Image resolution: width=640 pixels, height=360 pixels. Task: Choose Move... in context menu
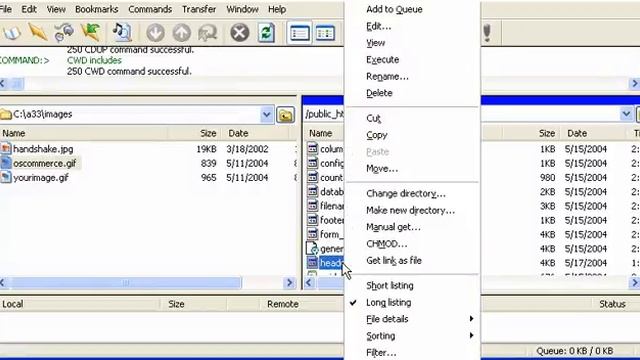pos(382,169)
